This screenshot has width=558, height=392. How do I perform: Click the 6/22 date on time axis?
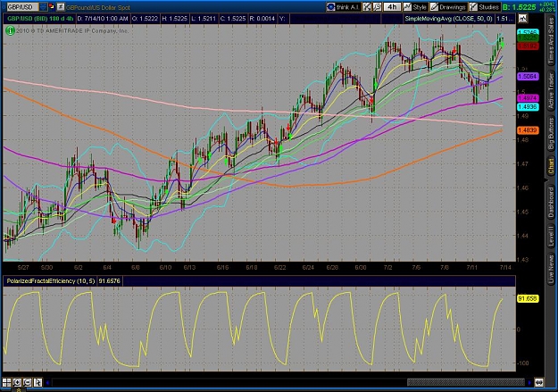click(x=280, y=267)
